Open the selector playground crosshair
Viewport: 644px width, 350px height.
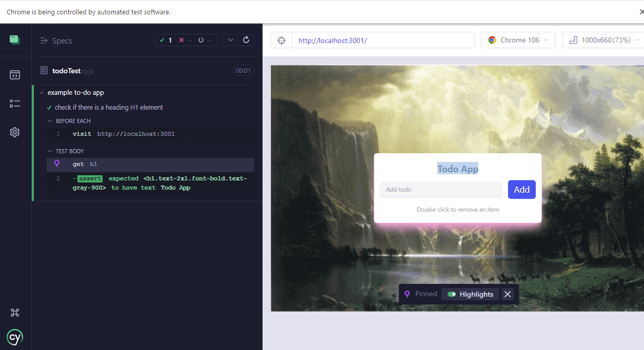pos(281,40)
